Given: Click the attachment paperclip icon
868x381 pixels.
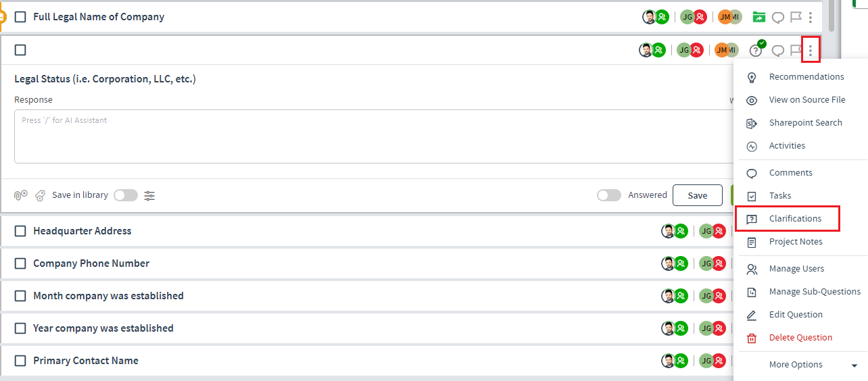Looking at the screenshot, I should click(21, 195).
